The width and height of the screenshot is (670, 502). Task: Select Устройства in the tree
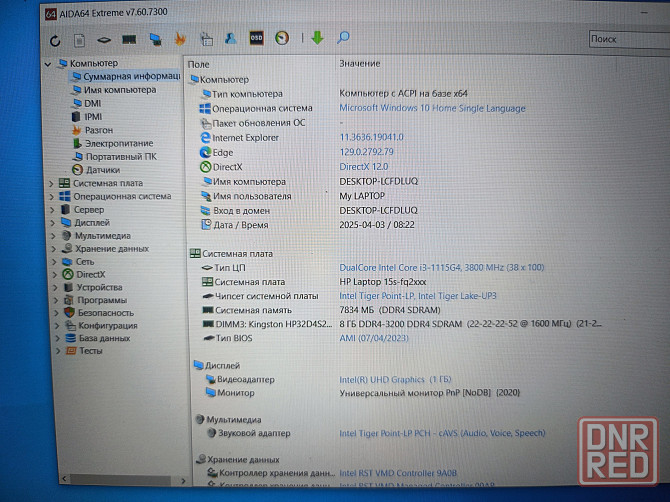click(x=99, y=287)
